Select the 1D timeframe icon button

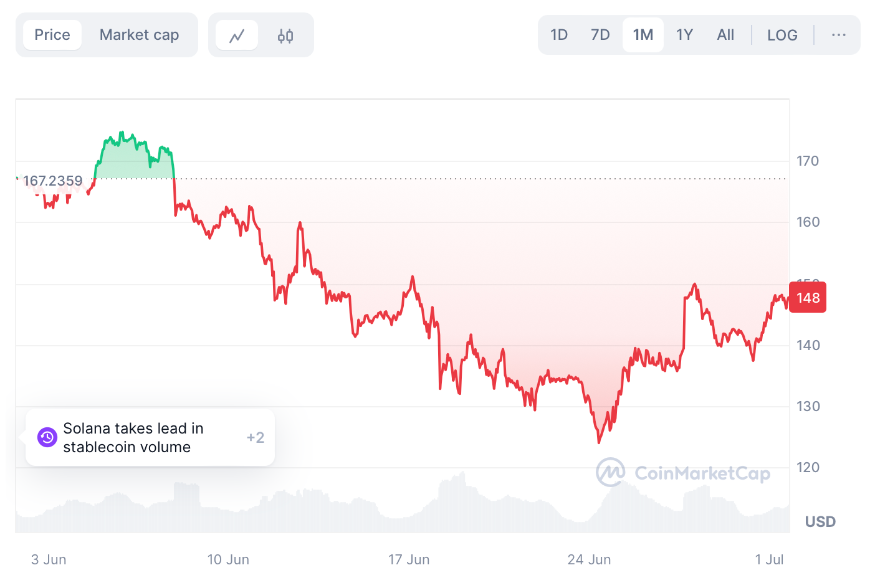[x=558, y=35]
